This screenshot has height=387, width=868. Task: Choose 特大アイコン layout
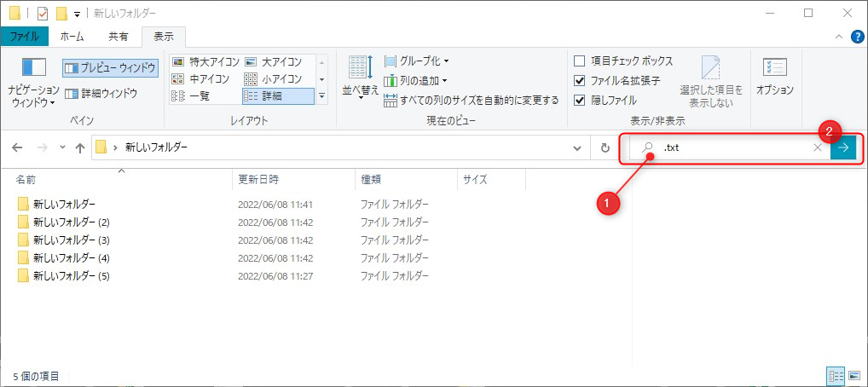pyautogui.click(x=206, y=61)
